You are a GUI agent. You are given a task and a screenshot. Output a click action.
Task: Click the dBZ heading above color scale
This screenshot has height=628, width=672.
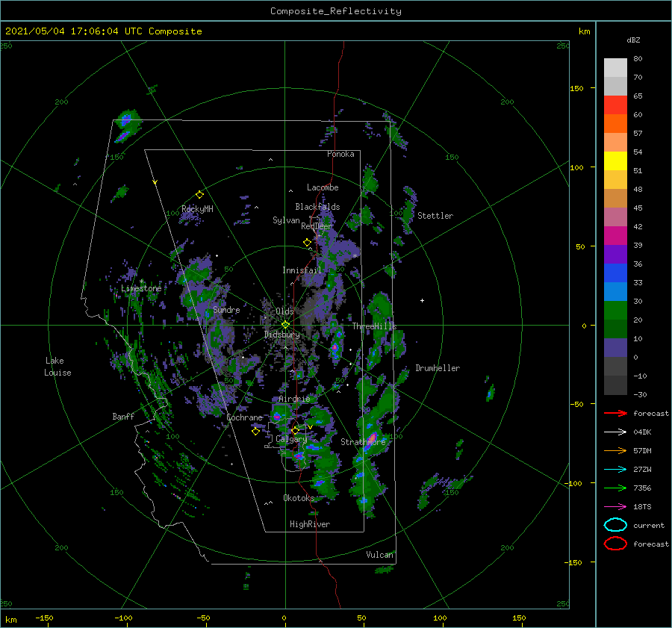(x=633, y=40)
